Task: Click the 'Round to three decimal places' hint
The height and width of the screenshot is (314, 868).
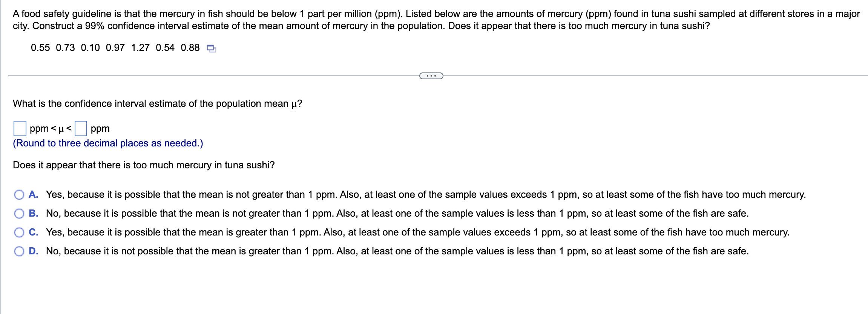Action: 108,143
